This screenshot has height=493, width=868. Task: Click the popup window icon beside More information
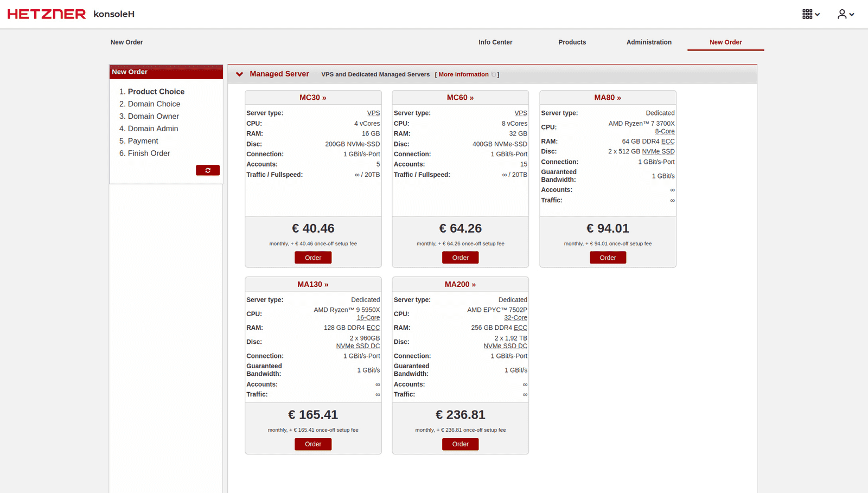(x=492, y=74)
